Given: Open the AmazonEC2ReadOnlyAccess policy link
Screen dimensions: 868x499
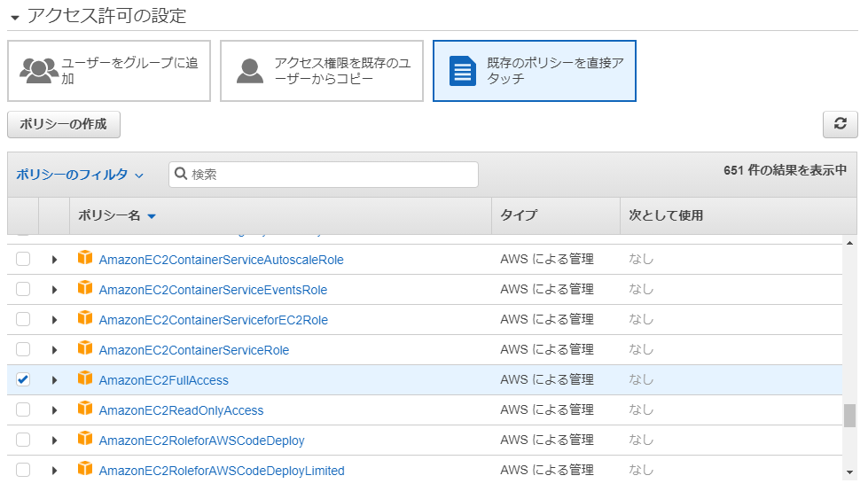Looking at the screenshot, I should [181, 410].
